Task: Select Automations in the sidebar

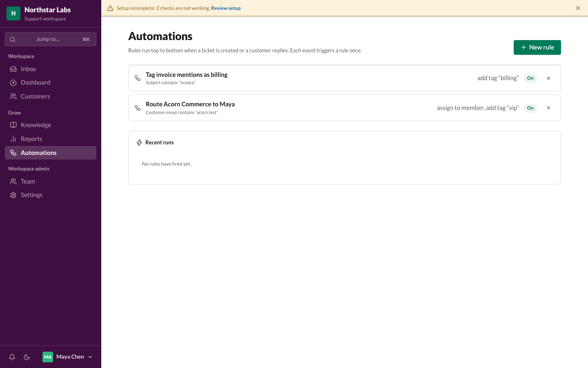Action: [51, 153]
